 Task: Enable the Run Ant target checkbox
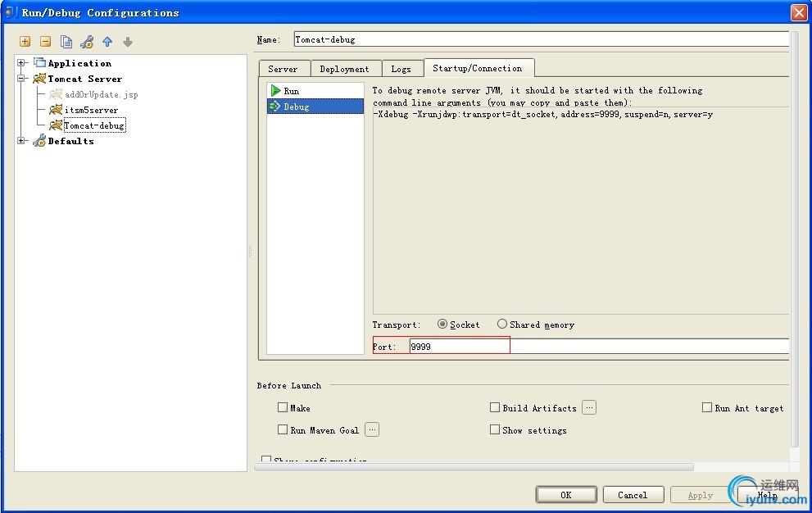(x=707, y=407)
